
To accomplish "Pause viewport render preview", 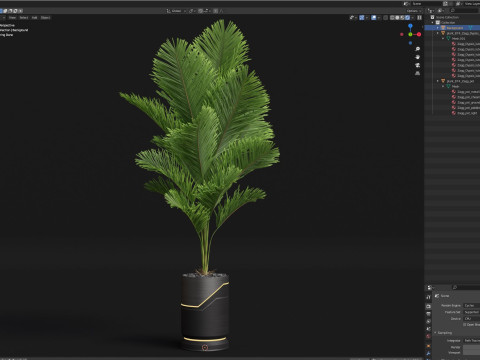I will (x=419, y=18).
